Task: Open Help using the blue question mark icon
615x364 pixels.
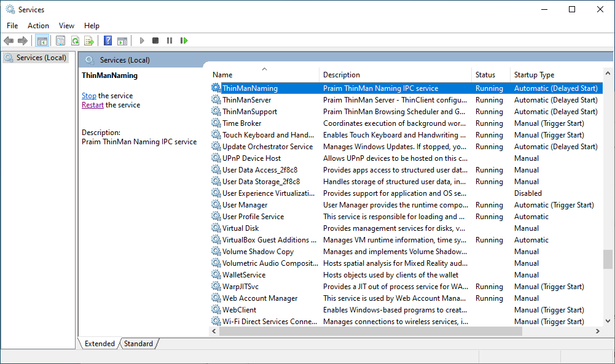Action: pos(108,41)
